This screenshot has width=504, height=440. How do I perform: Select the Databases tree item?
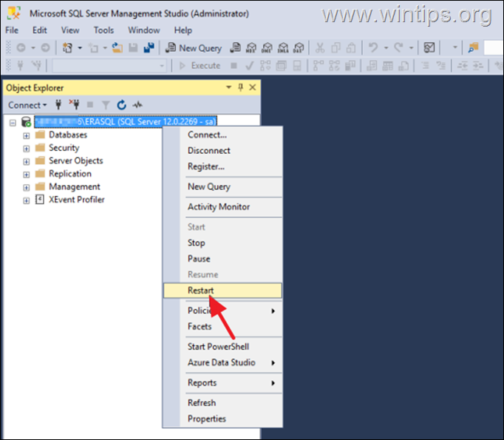click(68, 135)
